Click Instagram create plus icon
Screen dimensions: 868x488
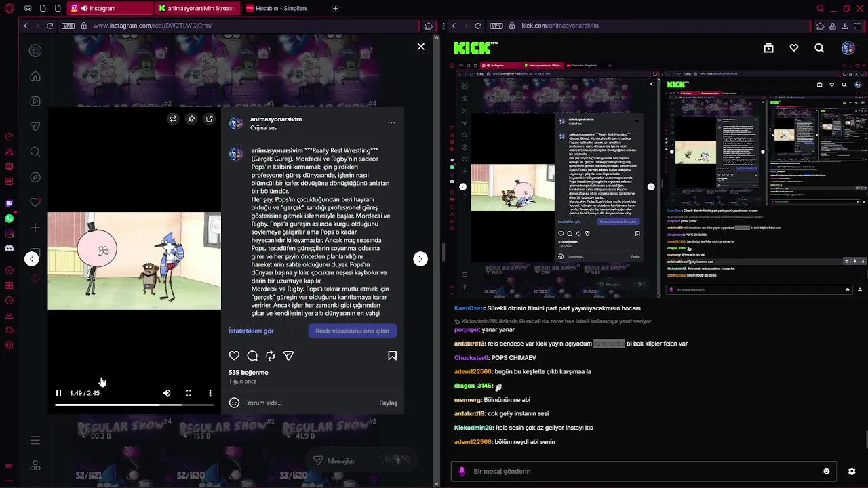(35, 228)
